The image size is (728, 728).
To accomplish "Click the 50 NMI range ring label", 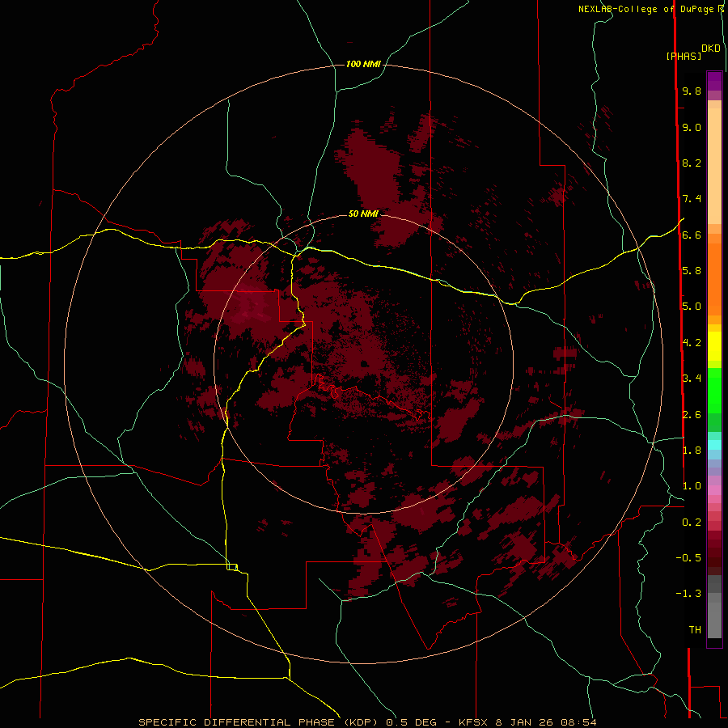I will pyautogui.click(x=363, y=214).
